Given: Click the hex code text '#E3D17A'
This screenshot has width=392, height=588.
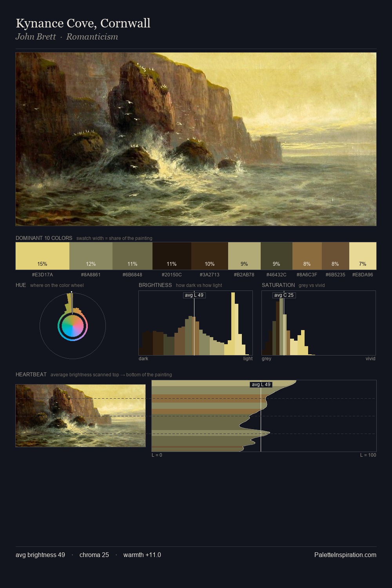Looking at the screenshot, I should click(x=42, y=274).
